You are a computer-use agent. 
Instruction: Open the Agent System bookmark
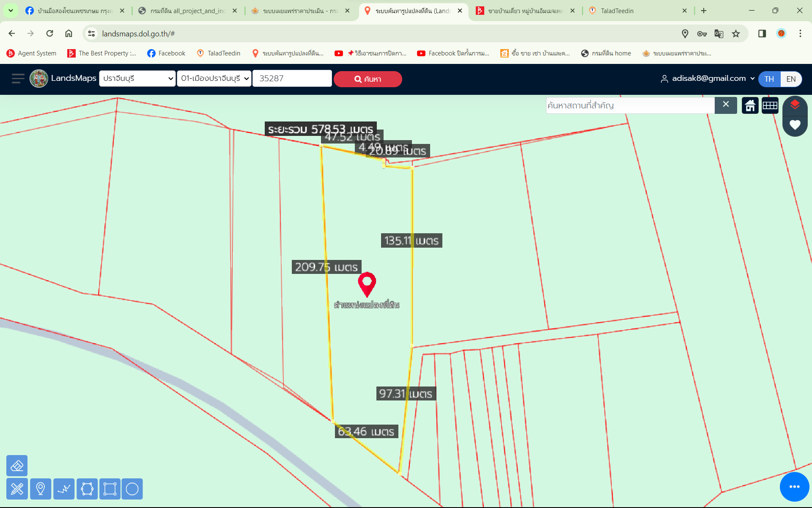point(32,53)
